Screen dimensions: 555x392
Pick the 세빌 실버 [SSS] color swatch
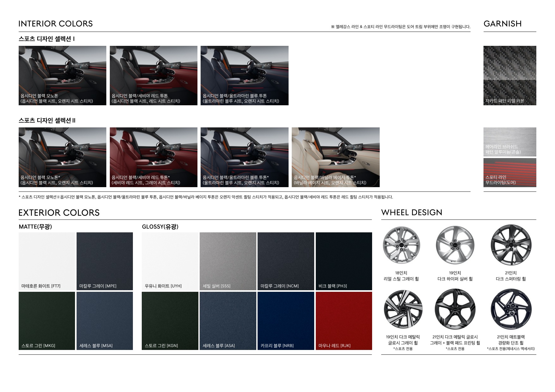(228, 261)
